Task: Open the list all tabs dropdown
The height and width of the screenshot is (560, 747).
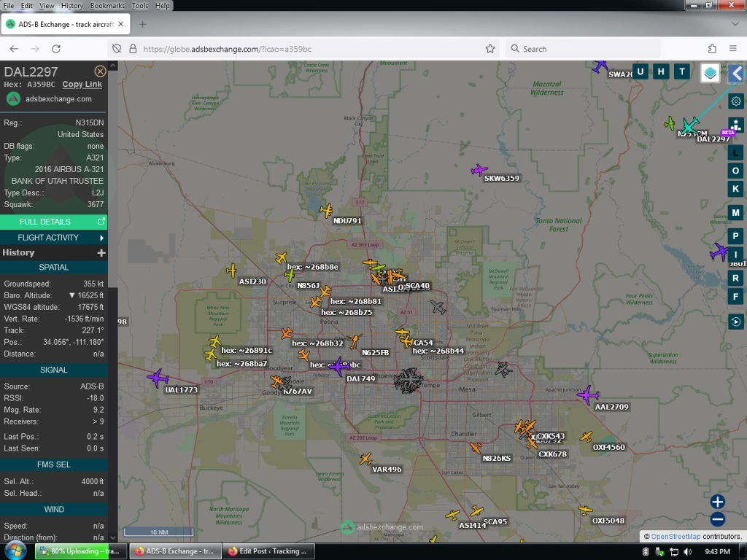Action: click(735, 24)
